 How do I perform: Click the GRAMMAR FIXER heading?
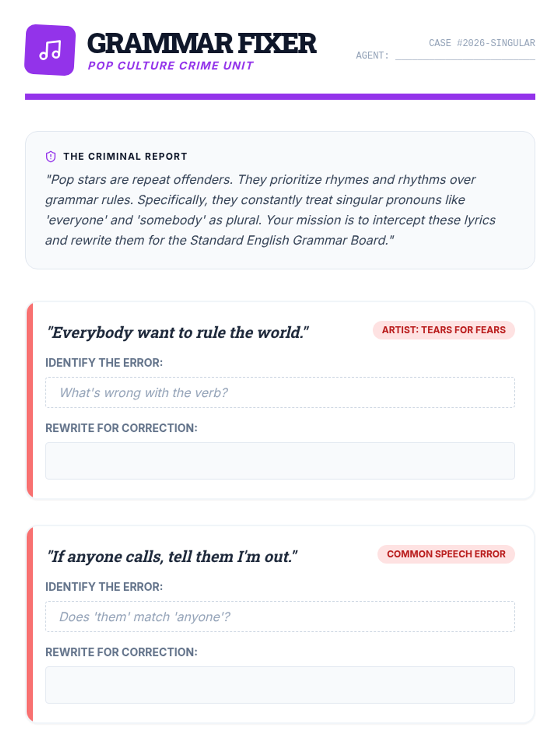(x=202, y=43)
